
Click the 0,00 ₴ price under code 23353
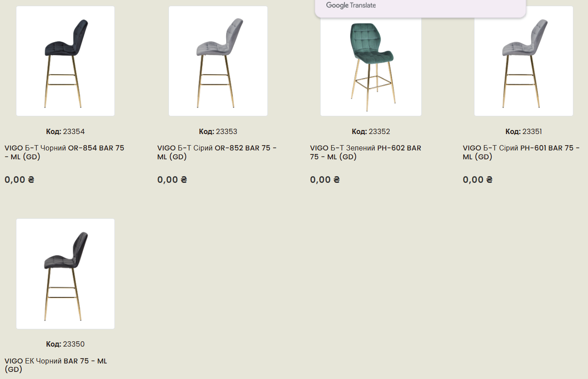coord(172,180)
